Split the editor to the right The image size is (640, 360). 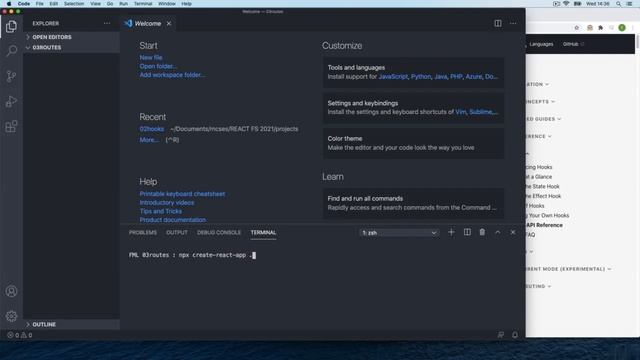coord(498,23)
